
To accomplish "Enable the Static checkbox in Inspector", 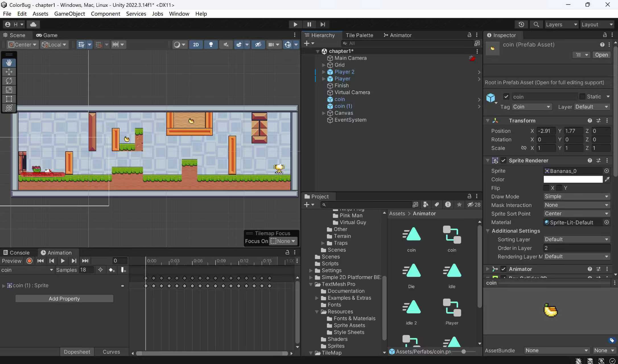I will (x=582, y=96).
